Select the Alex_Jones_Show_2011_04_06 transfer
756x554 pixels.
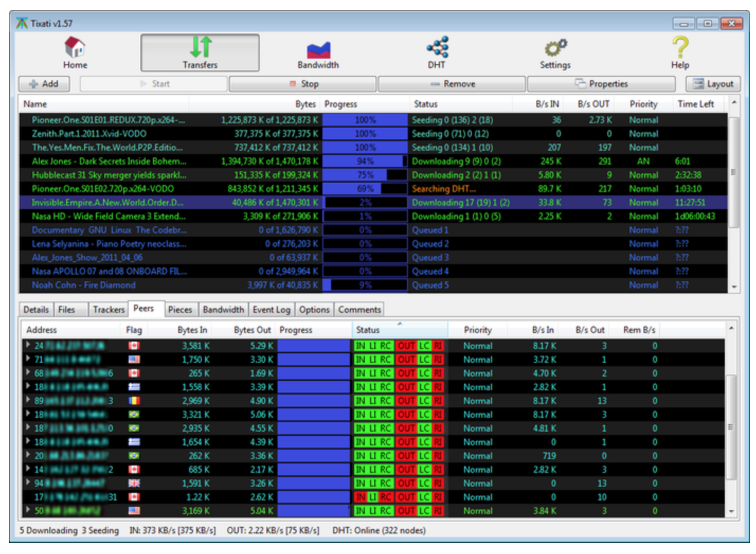coord(373,257)
